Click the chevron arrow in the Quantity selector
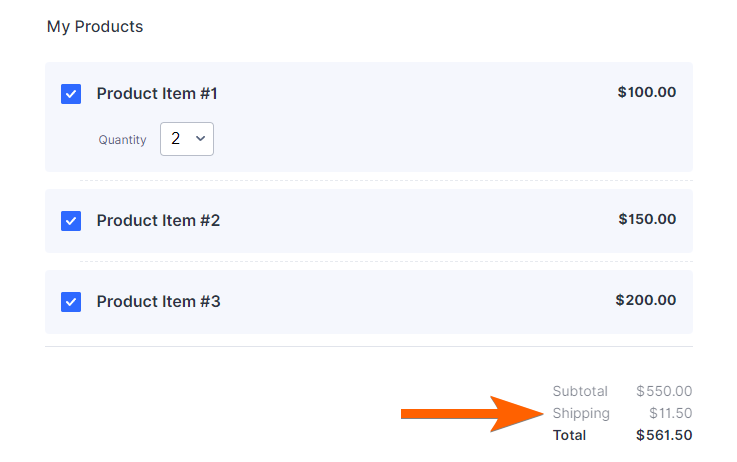 (x=200, y=139)
